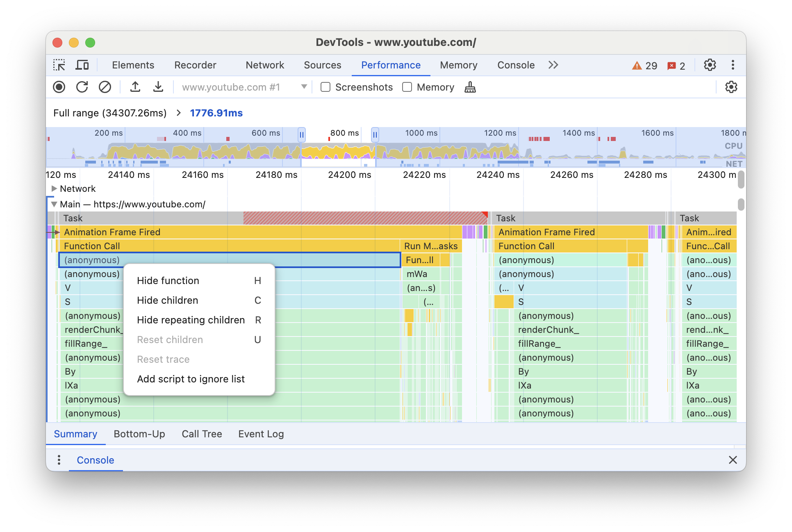Screen dimensions: 792x532
Task: Select Add script to ignore list
Action: [x=191, y=378]
